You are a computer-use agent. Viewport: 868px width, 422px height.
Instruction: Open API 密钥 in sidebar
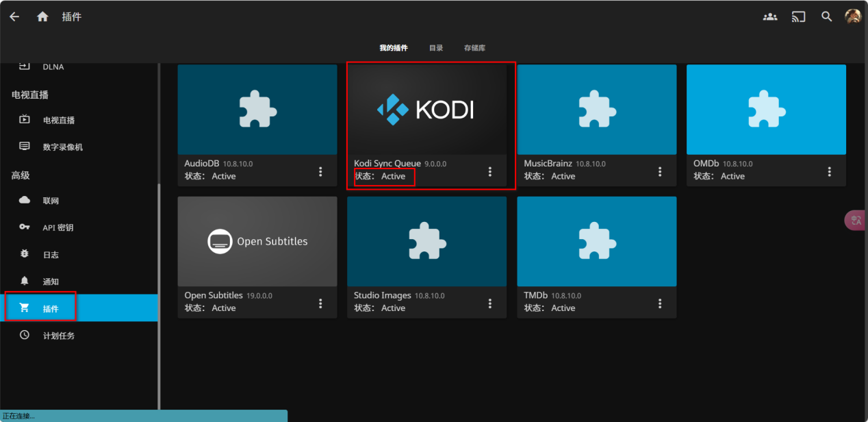58,227
